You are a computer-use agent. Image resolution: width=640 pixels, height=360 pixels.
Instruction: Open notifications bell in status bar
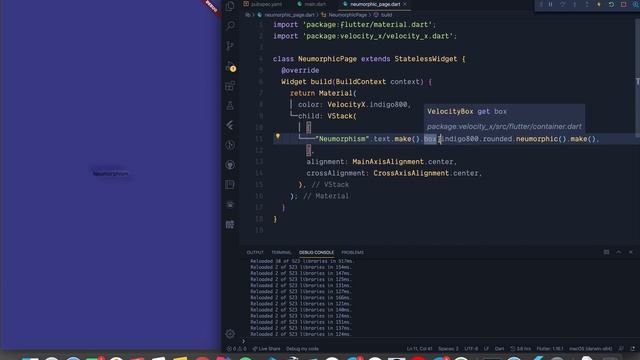(x=633, y=349)
